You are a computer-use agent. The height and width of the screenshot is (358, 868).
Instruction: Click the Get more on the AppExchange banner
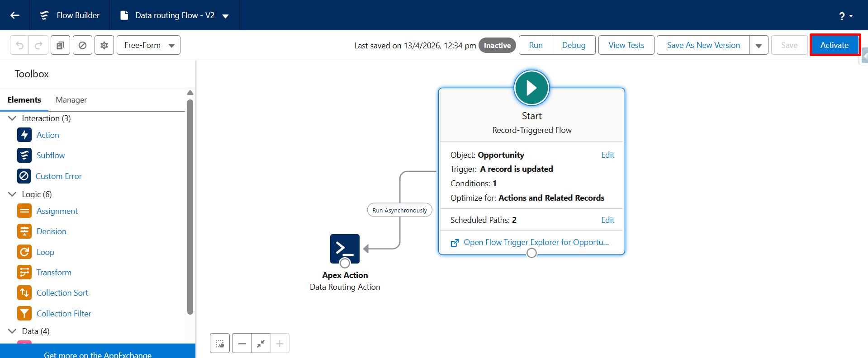[x=98, y=351]
